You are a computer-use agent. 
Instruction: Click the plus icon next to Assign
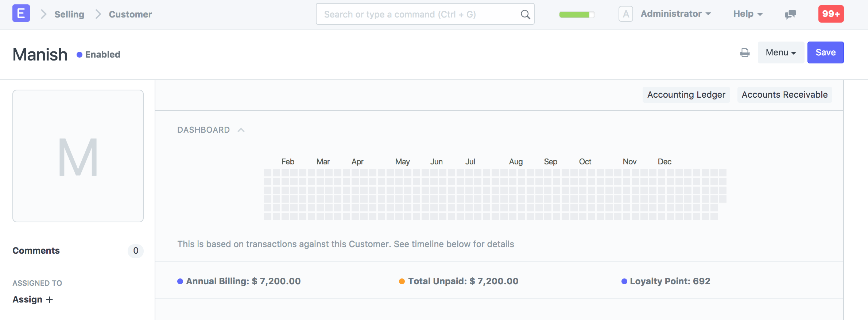coord(50,300)
